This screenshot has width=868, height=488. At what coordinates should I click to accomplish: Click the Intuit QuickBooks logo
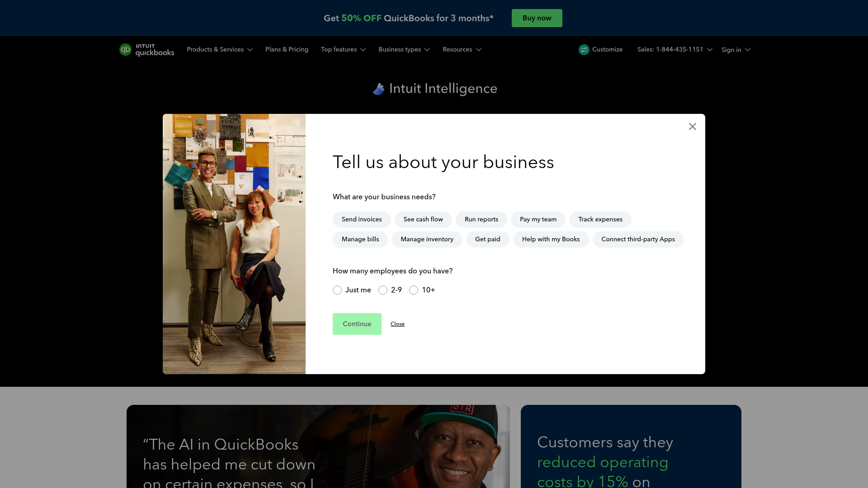coord(146,50)
